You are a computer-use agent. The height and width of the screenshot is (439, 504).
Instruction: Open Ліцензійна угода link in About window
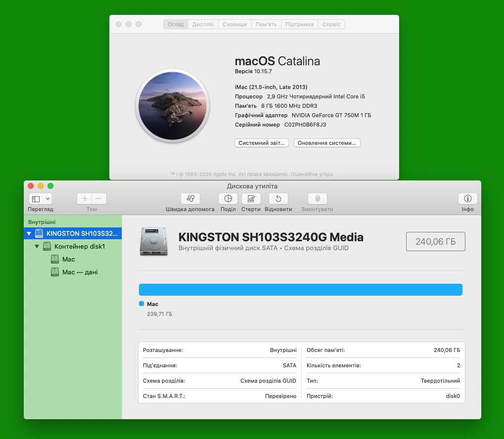pos(312,174)
